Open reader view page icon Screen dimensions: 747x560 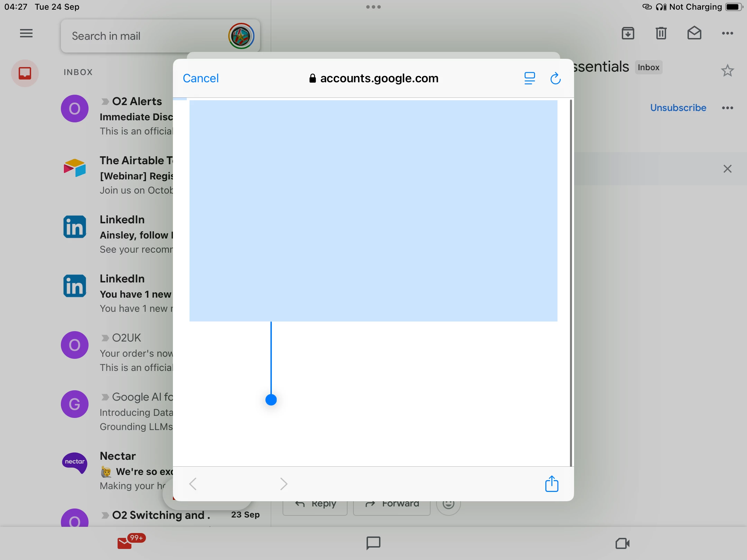[529, 78]
